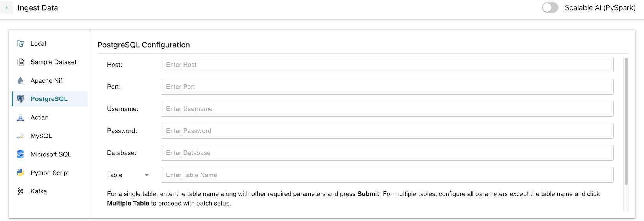
Task: Expand the Table type dropdown arrow
Action: point(147,175)
